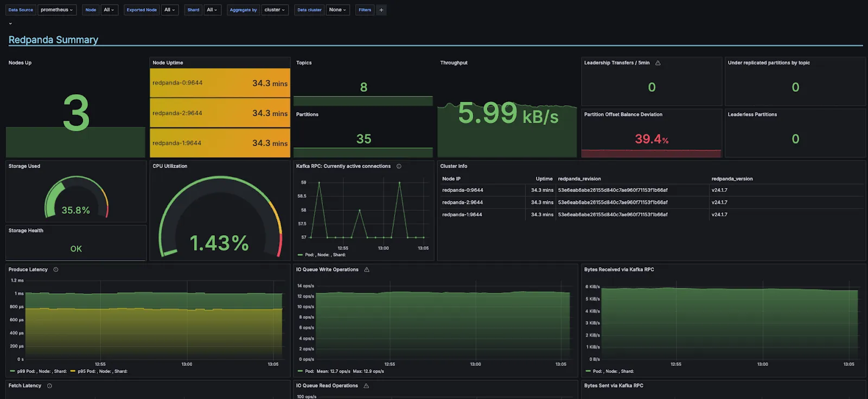868x399 pixels.
Task: Click the Kafka RPC connections info icon
Action: point(399,166)
